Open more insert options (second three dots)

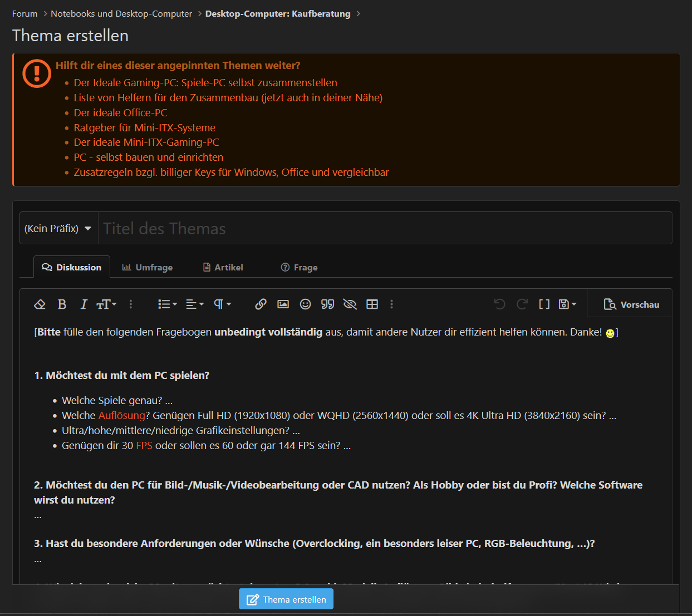(392, 304)
